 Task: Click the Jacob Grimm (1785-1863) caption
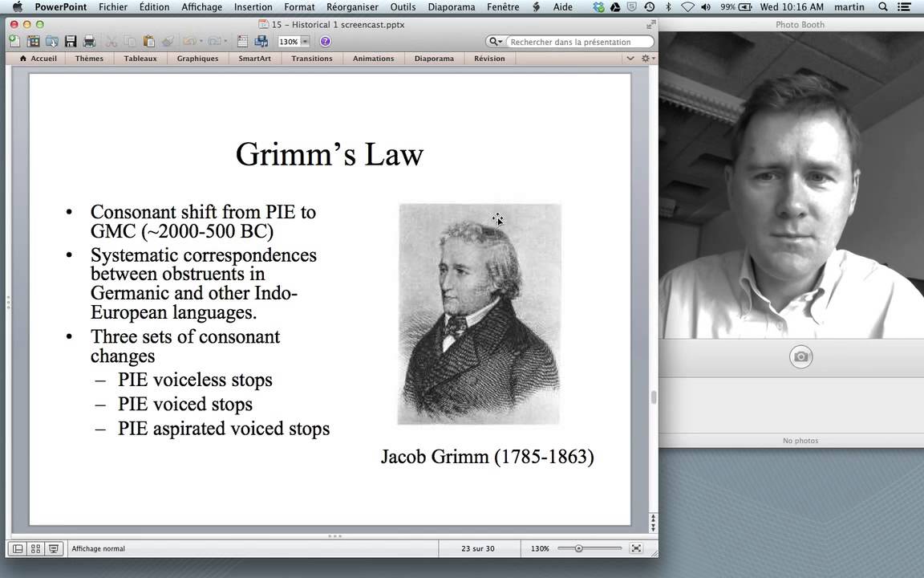488,457
